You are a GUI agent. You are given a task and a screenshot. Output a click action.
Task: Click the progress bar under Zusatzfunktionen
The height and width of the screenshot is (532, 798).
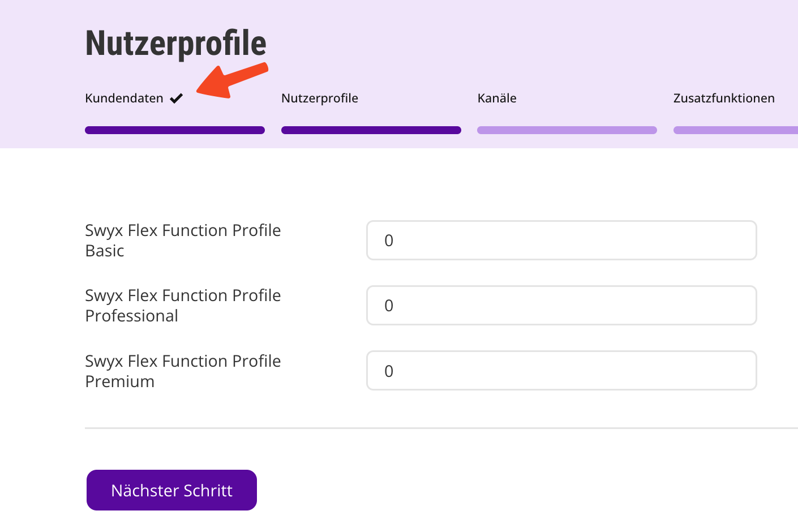736,130
